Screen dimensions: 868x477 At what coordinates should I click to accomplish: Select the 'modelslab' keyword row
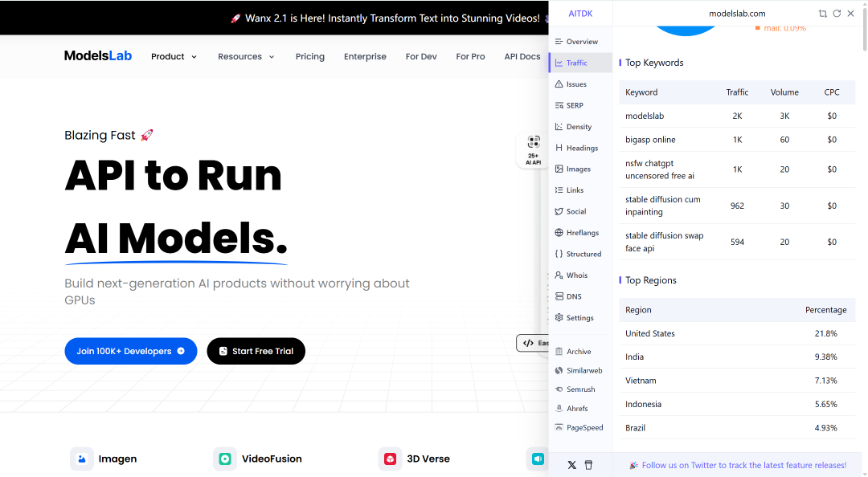tap(737, 116)
